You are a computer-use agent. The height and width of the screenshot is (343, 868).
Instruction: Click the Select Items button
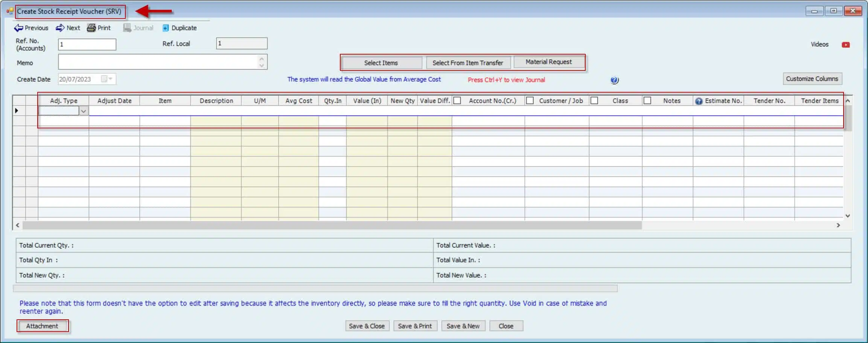(x=381, y=63)
